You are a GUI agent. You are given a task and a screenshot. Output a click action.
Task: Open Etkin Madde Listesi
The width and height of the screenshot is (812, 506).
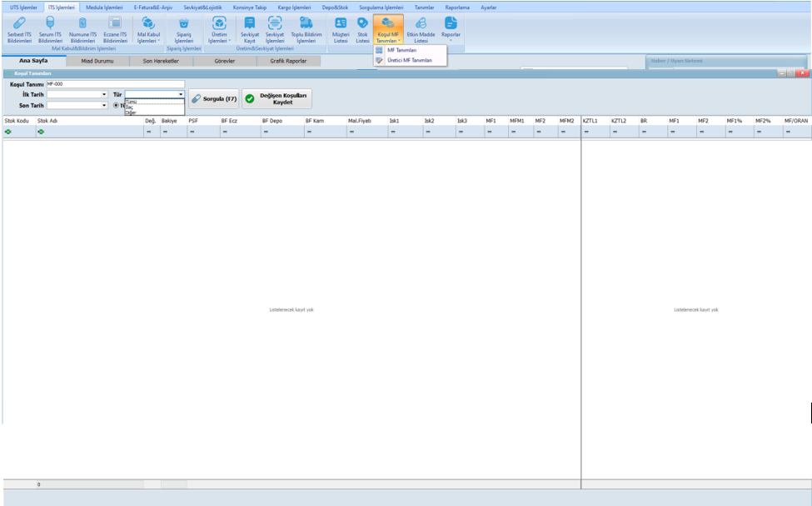point(421,29)
